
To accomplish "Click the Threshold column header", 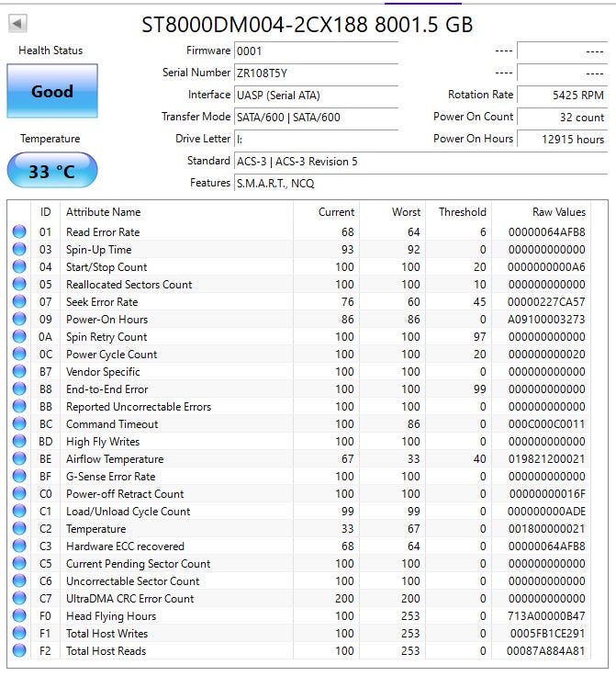I will [458, 212].
